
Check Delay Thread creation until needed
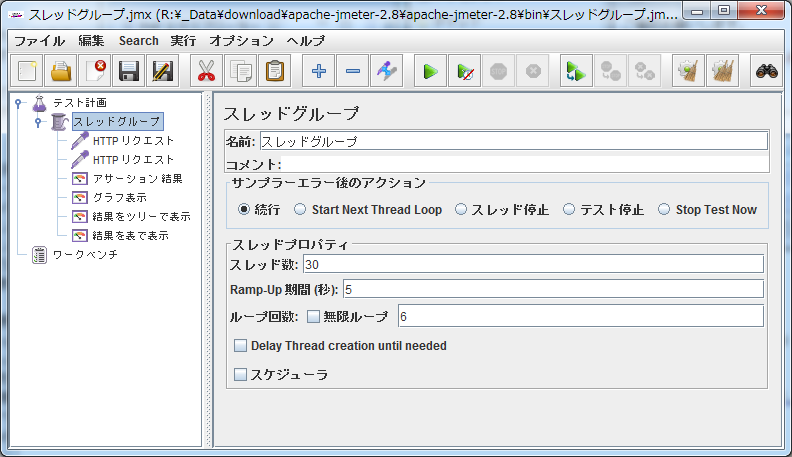(x=240, y=346)
